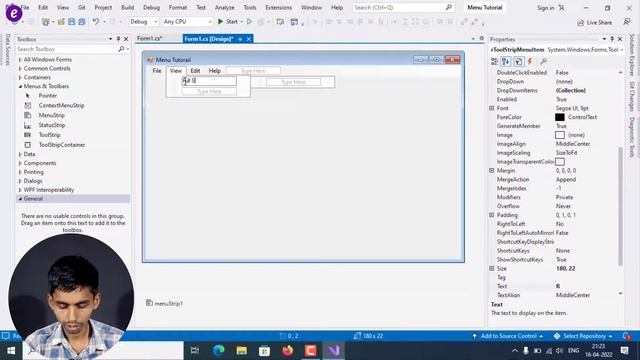The height and width of the screenshot is (360, 640).
Task: Click the ImageTransparentColor swatch
Action: tap(560, 162)
